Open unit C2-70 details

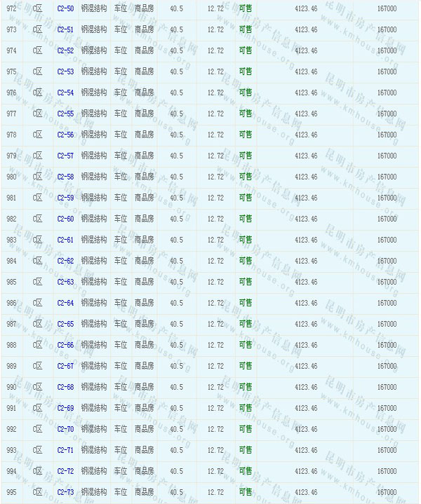pyautogui.click(x=65, y=429)
